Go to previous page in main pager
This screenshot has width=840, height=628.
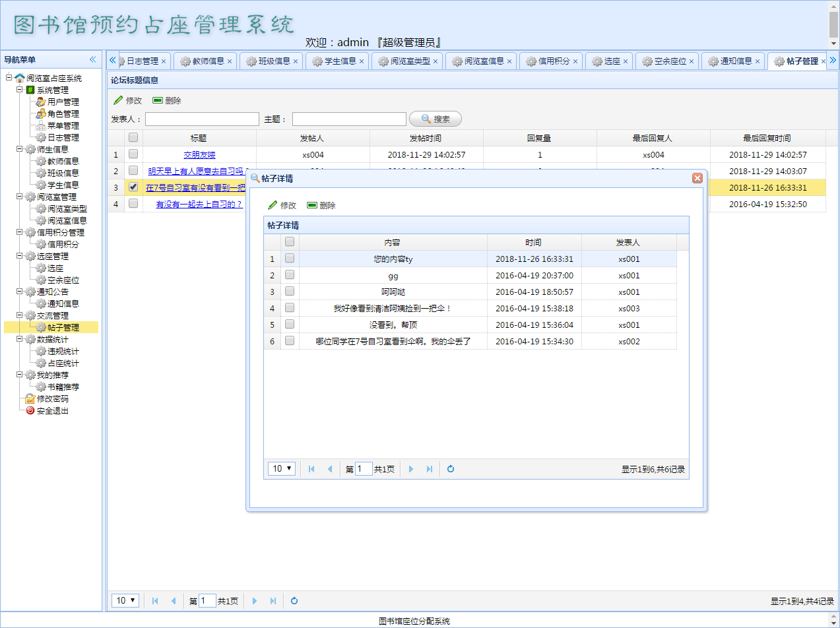[174, 601]
